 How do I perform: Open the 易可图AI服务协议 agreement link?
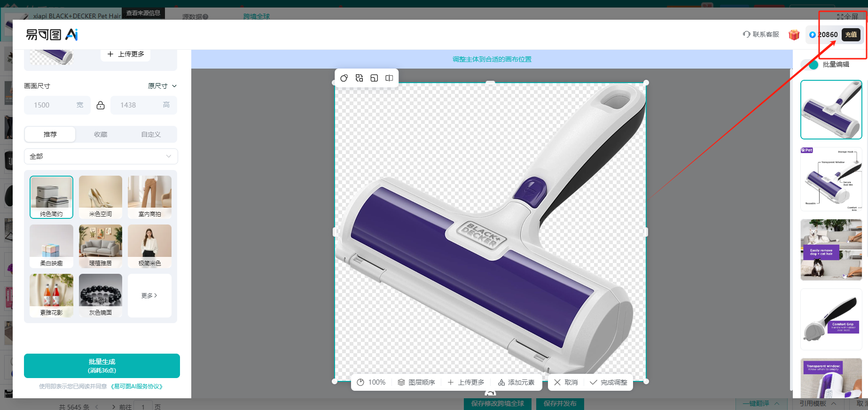tap(137, 387)
